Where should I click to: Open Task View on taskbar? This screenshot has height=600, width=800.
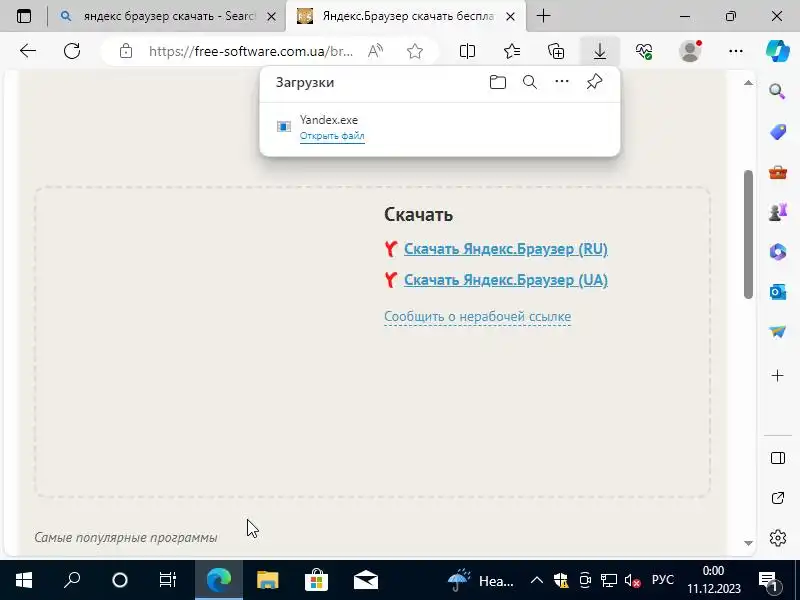[x=168, y=580]
